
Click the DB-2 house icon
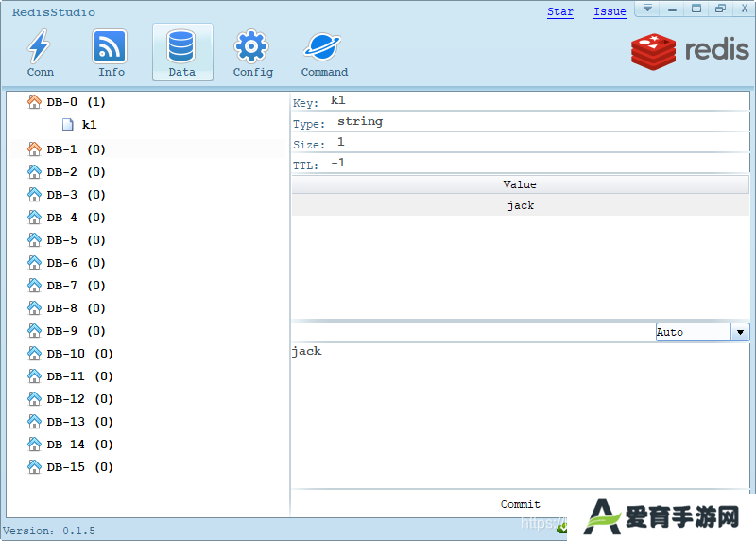point(34,172)
